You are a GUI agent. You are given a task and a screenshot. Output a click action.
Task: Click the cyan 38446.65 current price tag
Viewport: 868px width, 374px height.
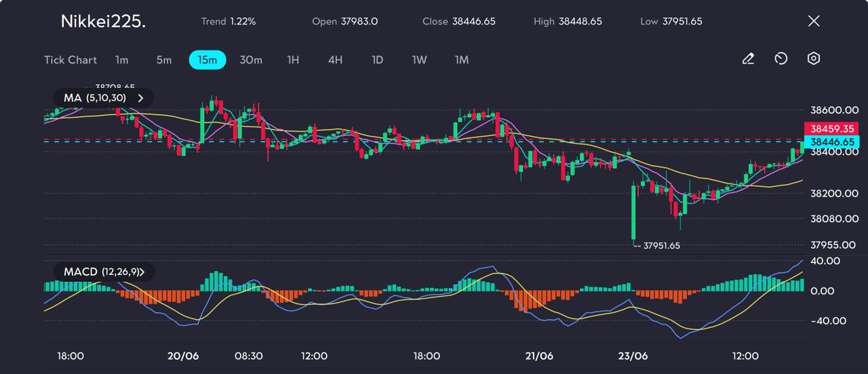coord(831,142)
